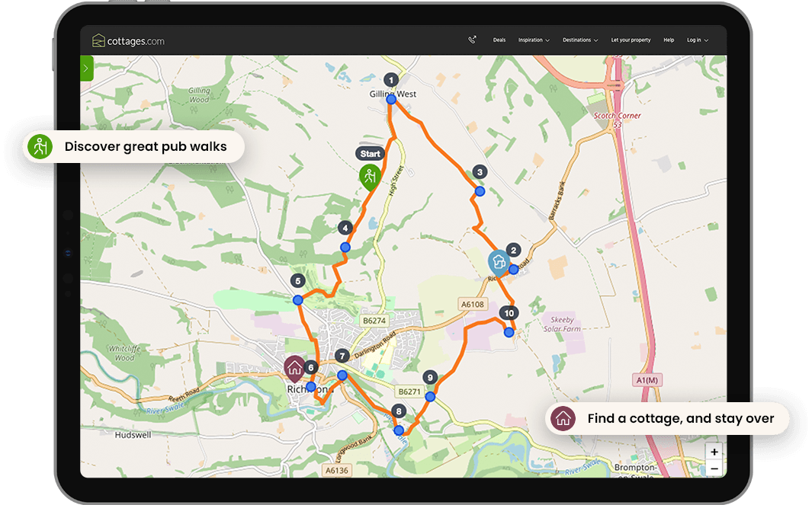Click the A6136 road label
The height and width of the screenshot is (505, 812).
click(336, 470)
